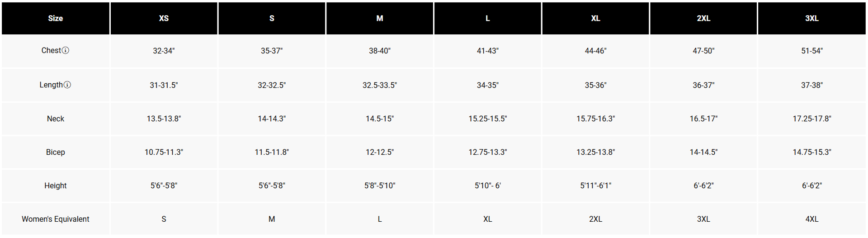Click the Size column header
This screenshot has height=238, width=868.
[x=56, y=19]
